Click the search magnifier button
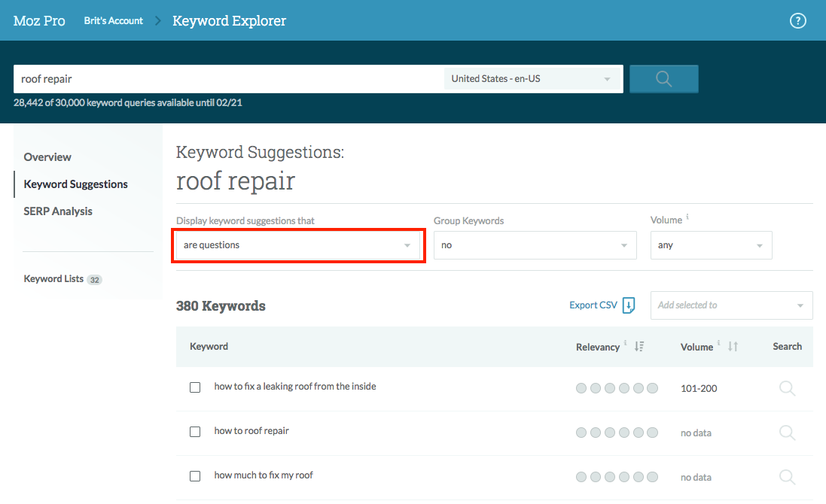The height and width of the screenshot is (504, 826). pyautogui.click(x=663, y=79)
